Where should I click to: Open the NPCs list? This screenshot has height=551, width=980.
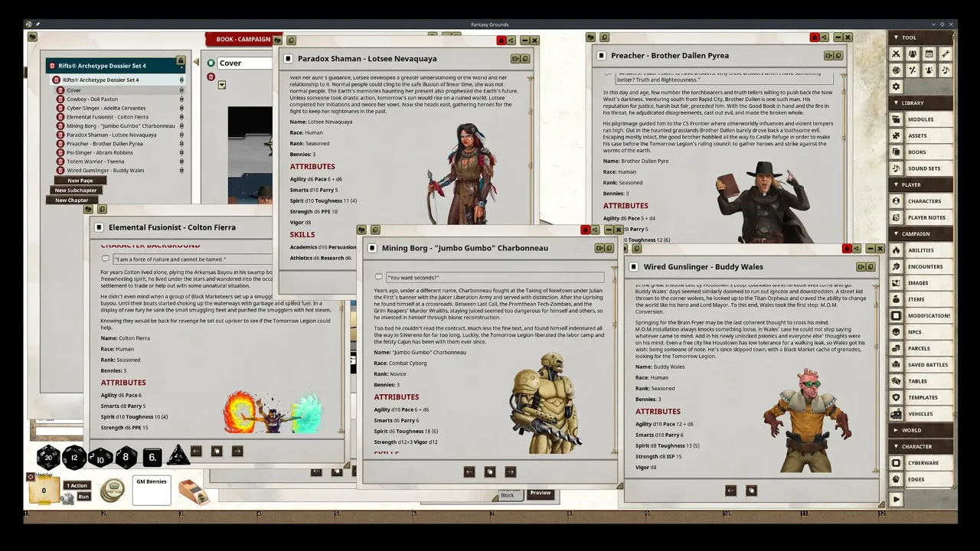(921, 332)
